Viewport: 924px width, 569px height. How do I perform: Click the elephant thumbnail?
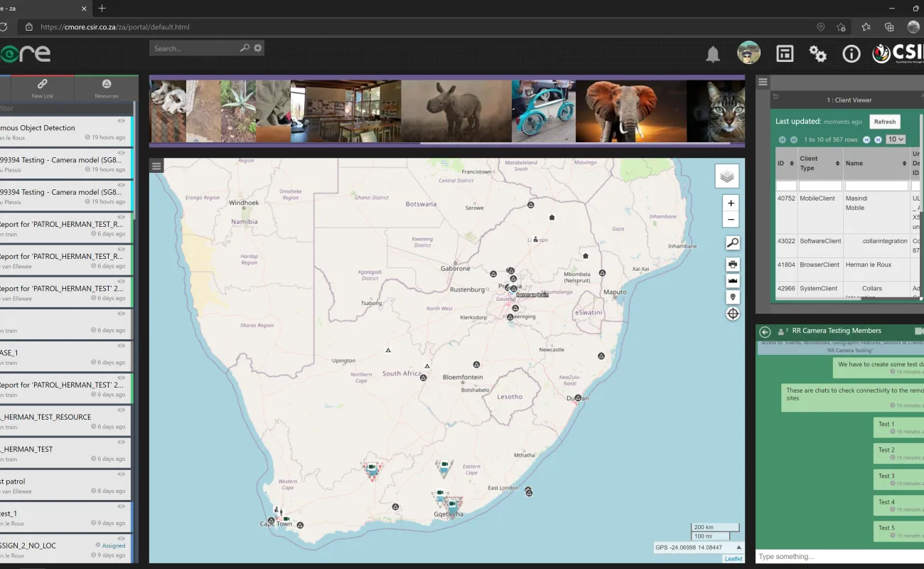point(630,111)
